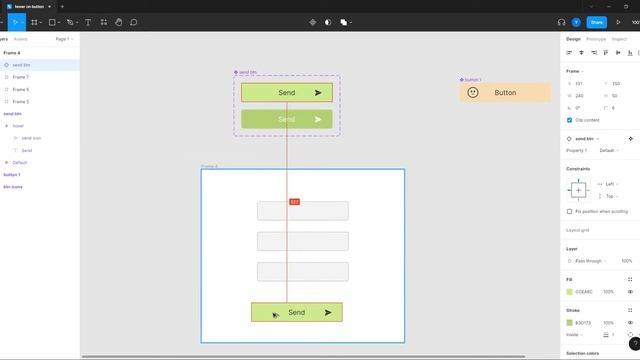Screen dimensions: 640x360
Task: Click the Align bottom icon
Action: click(x=630, y=53)
